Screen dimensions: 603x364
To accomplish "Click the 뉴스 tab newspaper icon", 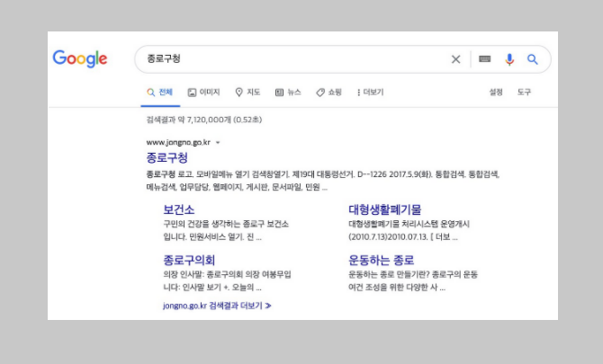I will (x=279, y=93).
